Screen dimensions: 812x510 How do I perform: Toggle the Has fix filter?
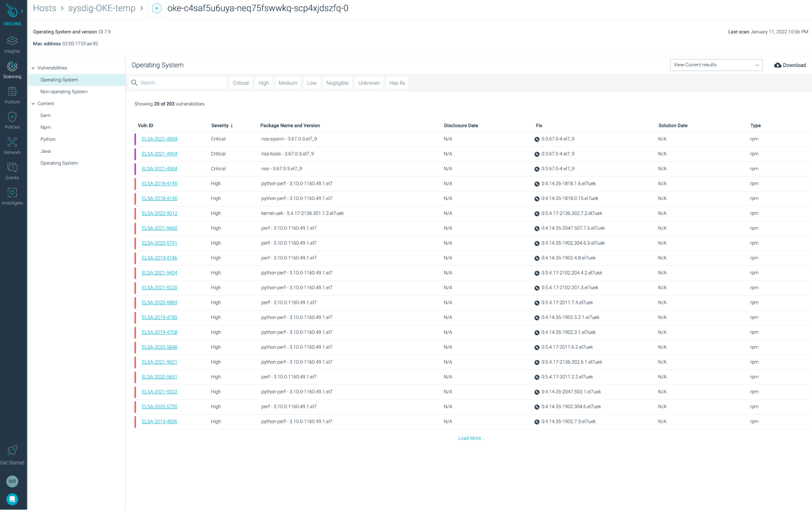coord(397,83)
